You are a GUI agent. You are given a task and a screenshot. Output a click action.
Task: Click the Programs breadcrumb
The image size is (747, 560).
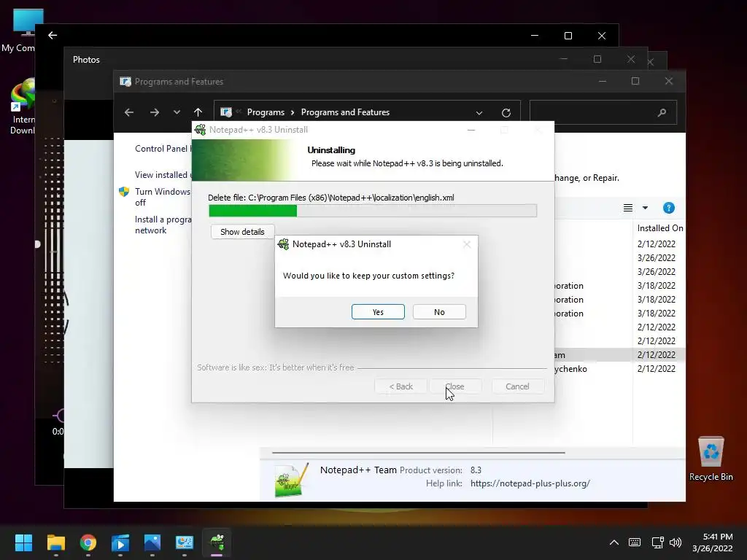tap(266, 112)
